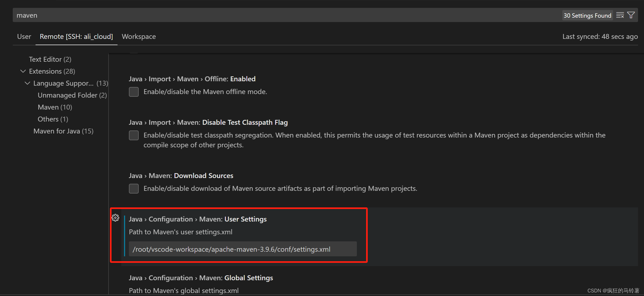
Task: Select the Maven (10) tree entry
Action: pos(55,107)
